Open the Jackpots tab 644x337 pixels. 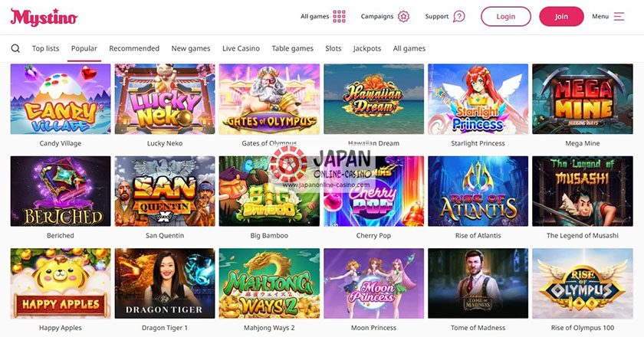[367, 48]
